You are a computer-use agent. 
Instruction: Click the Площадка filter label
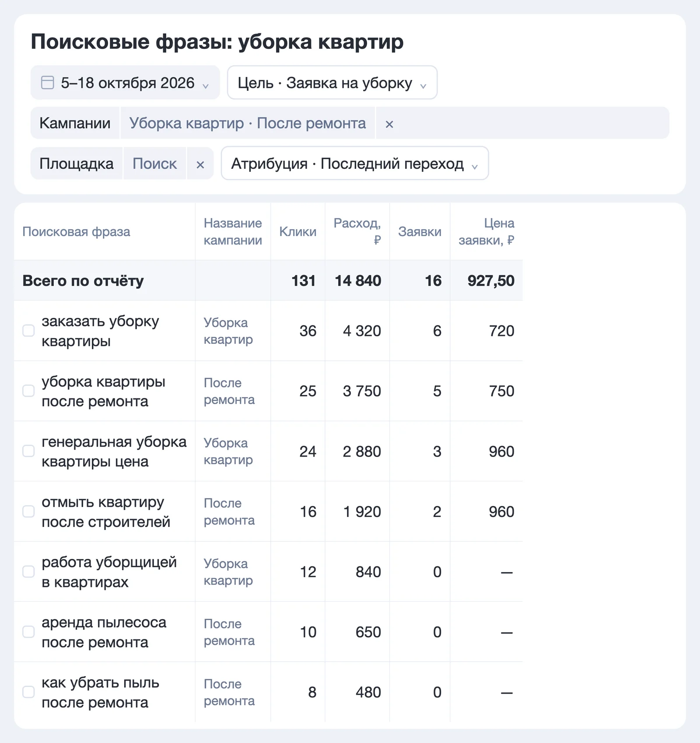coord(77,164)
